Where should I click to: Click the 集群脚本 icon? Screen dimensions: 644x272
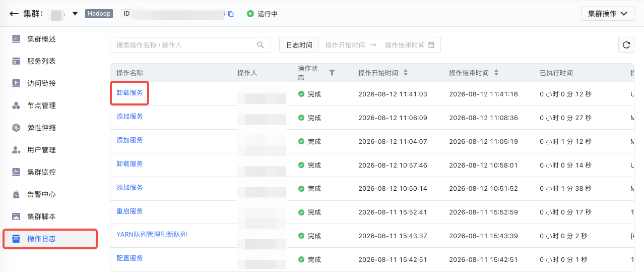[x=16, y=216]
